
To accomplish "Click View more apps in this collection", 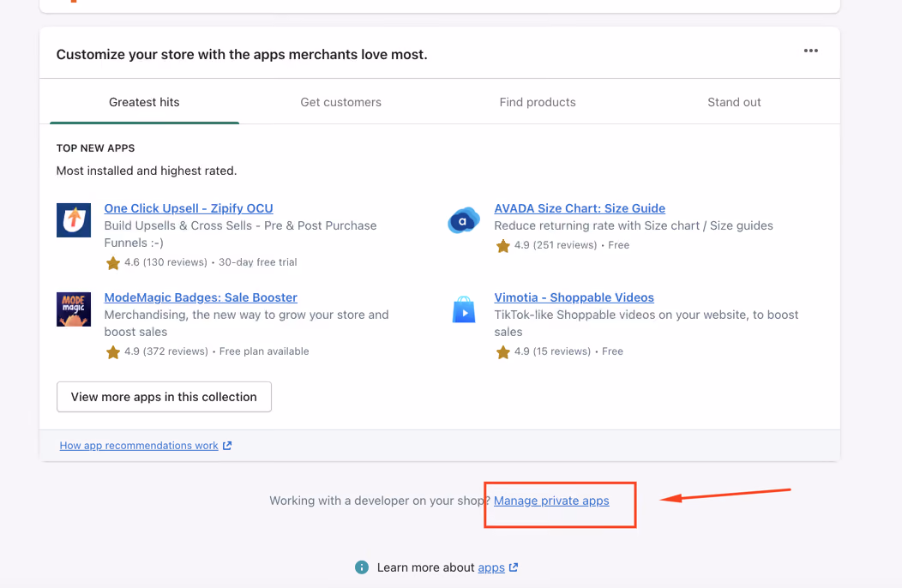I will [x=164, y=397].
